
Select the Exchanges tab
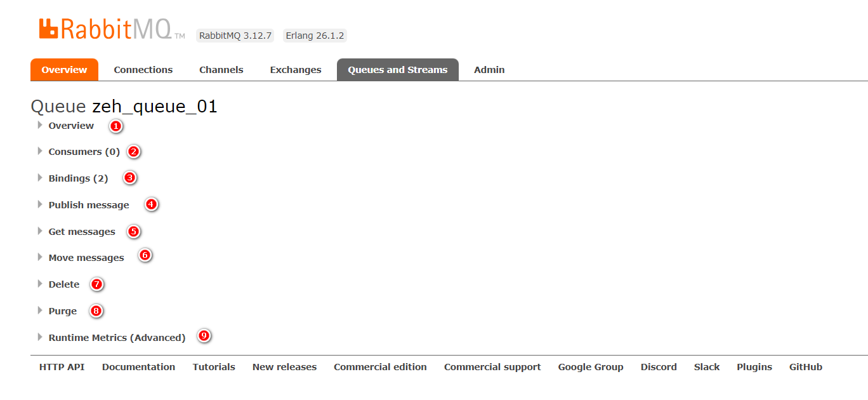295,70
